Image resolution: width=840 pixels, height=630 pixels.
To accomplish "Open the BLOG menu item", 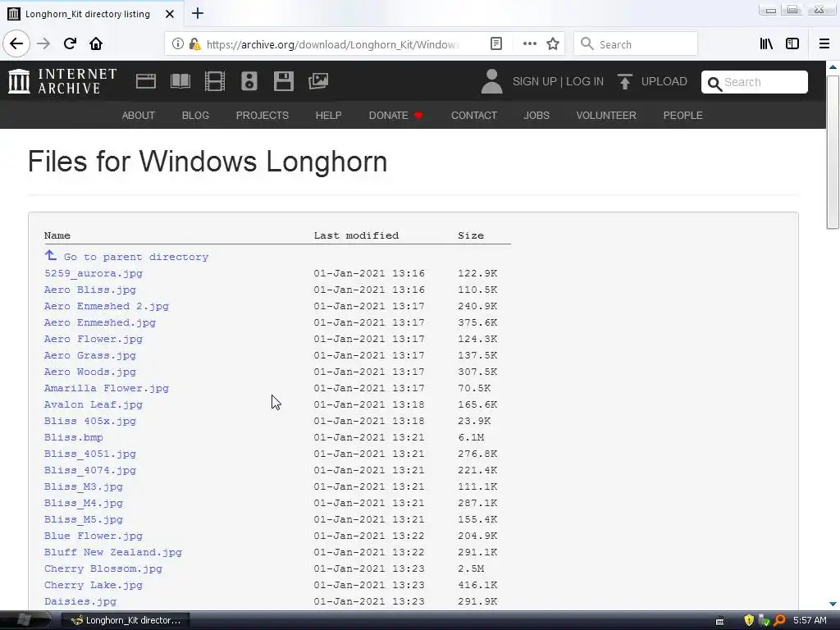I will coord(195,115).
